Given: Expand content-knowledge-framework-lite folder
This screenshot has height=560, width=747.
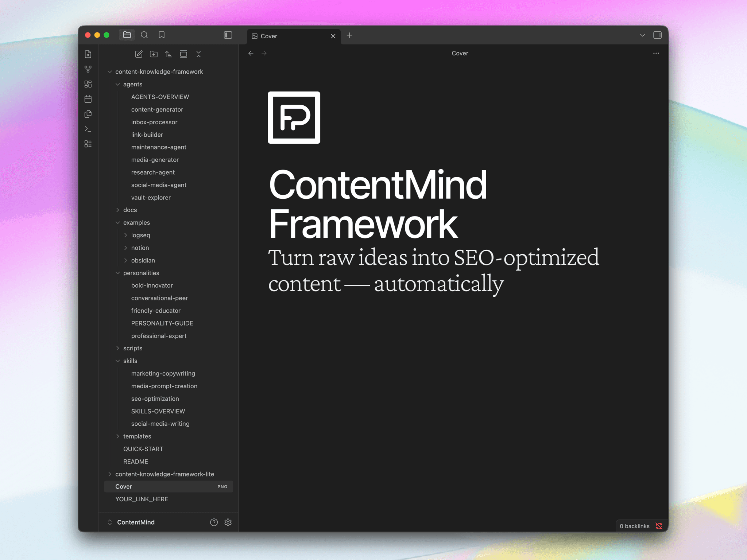Looking at the screenshot, I should tap(165, 474).
